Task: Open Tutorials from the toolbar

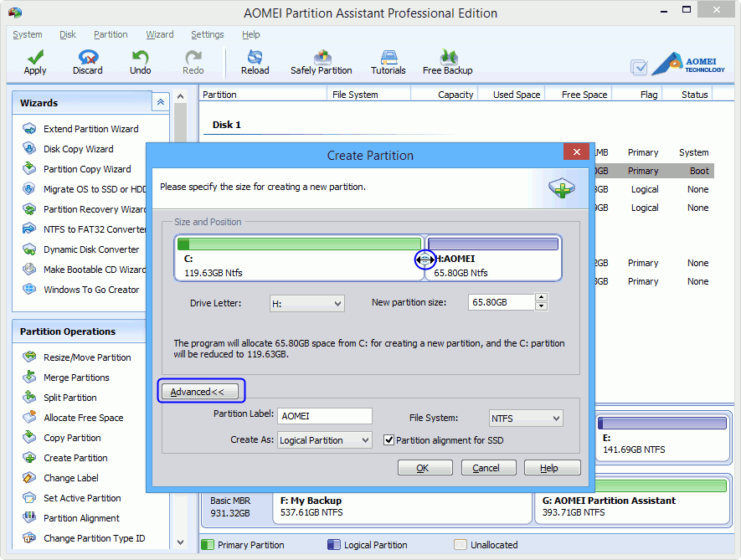Action: (389, 63)
